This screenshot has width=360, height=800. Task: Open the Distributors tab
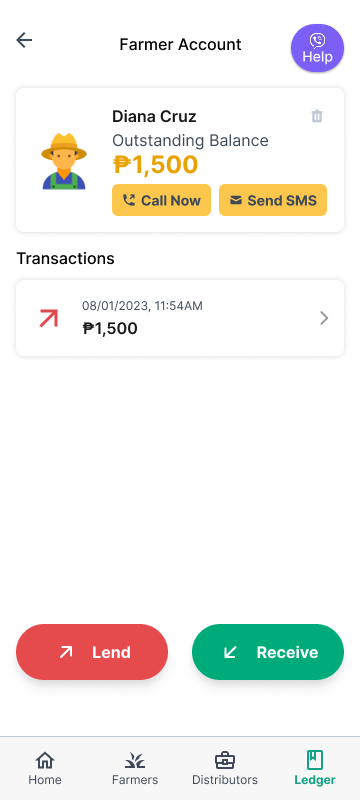[225, 768]
